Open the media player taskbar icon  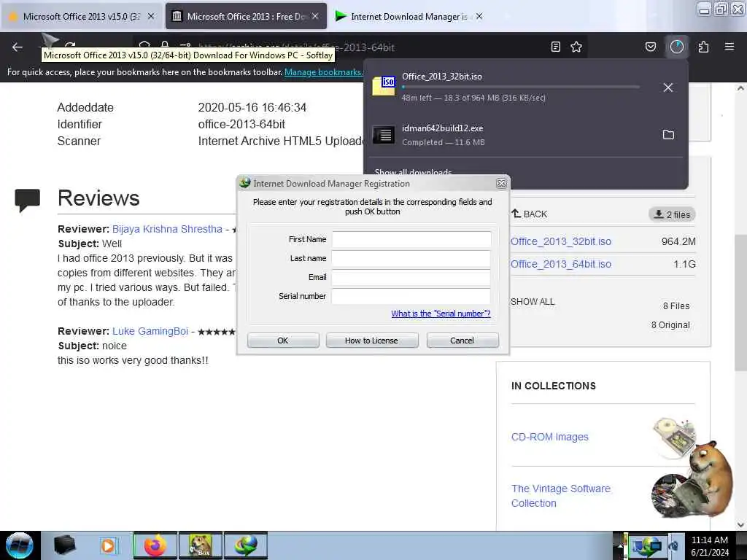[x=109, y=545]
